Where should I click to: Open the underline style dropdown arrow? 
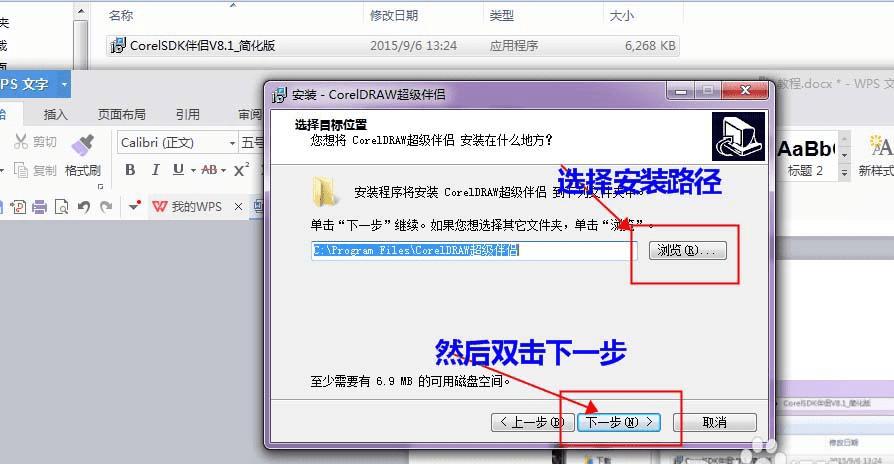[193, 170]
